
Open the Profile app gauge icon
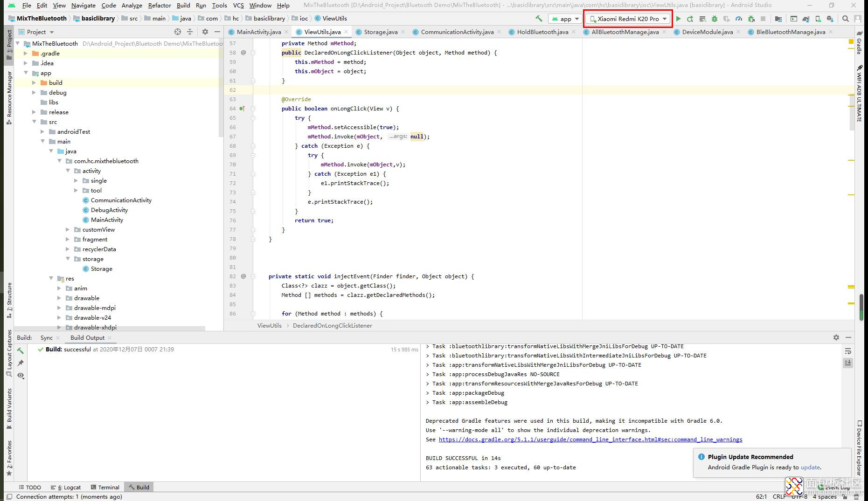(739, 19)
